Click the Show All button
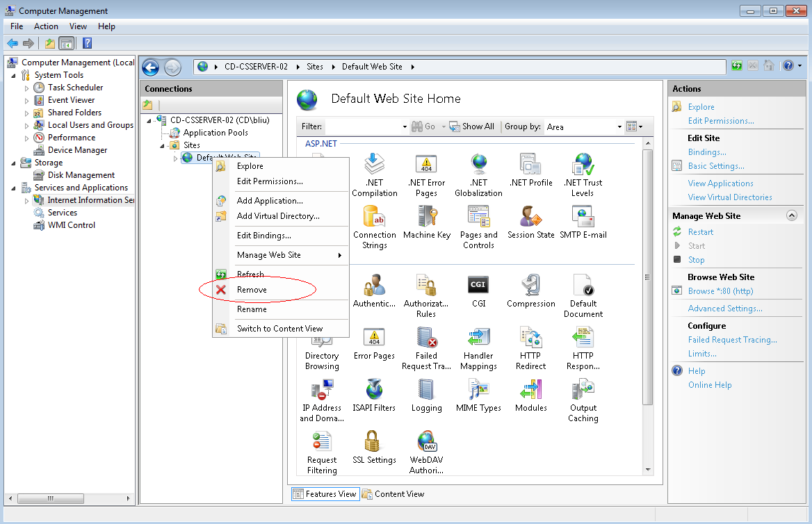The height and width of the screenshot is (524, 812). pyautogui.click(x=472, y=126)
